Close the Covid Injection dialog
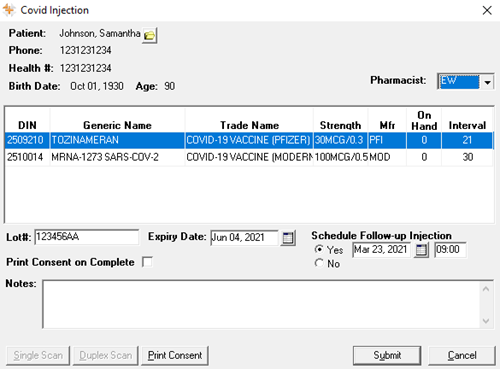Image resolution: width=500 pixels, height=369 pixels. tap(487, 10)
